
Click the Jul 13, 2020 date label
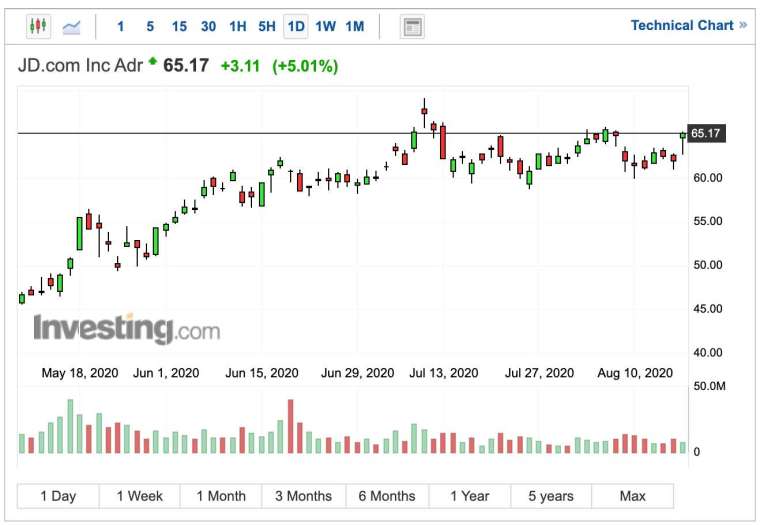[x=444, y=373]
